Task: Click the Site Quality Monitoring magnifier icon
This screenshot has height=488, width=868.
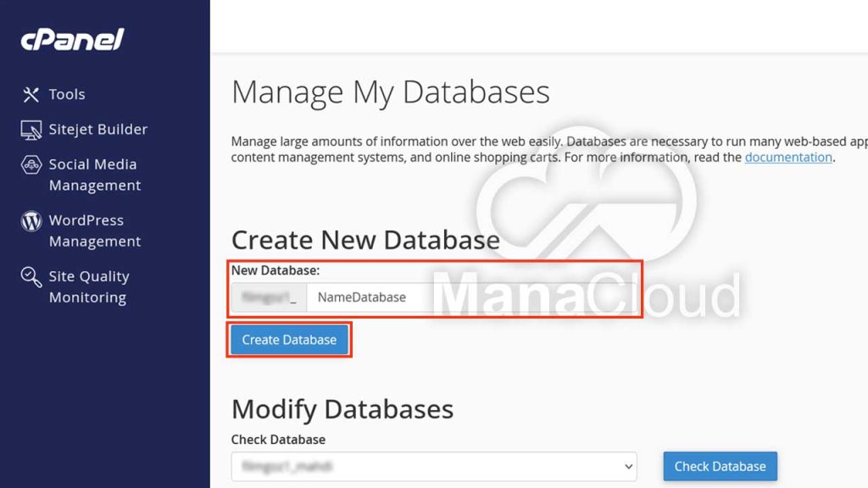Action: pyautogui.click(x=31, y=277)
